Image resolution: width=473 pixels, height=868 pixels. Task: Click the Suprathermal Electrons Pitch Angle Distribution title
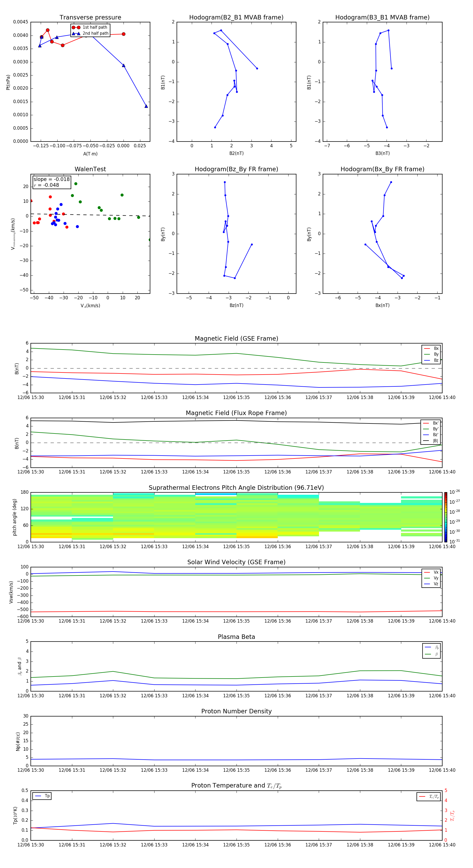coord(236,488)
